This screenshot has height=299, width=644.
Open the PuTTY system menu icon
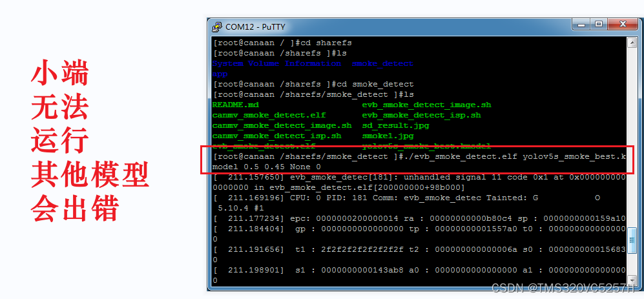coord(216,27)
